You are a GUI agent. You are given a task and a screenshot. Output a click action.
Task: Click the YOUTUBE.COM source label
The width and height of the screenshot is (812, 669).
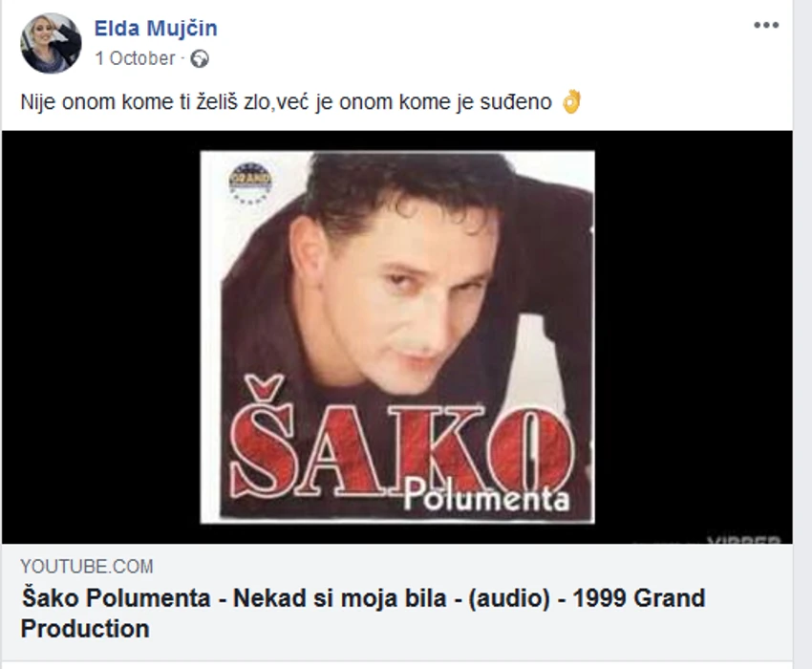tap(87, 567)
